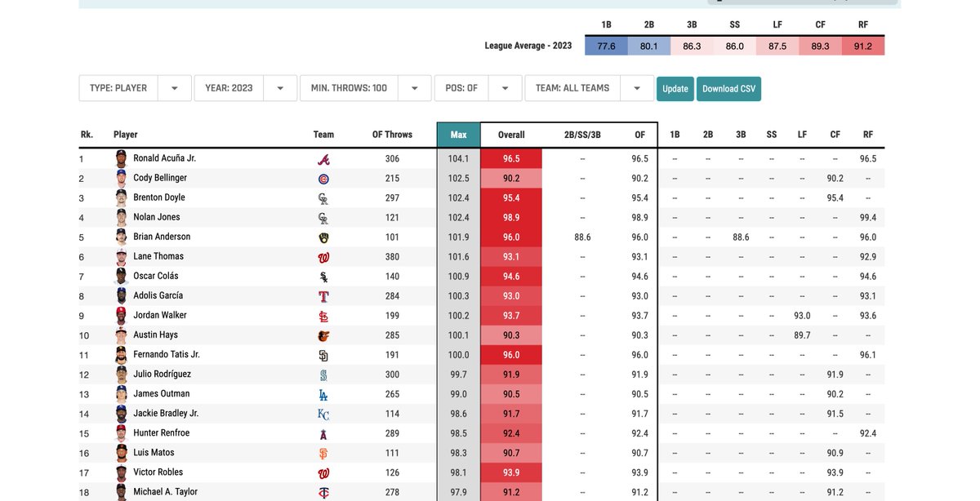The height and width of the screenshot is (501, 980).
Task: Click the Mariners logo for Julio Rodríguez
Action: point(323,375)
